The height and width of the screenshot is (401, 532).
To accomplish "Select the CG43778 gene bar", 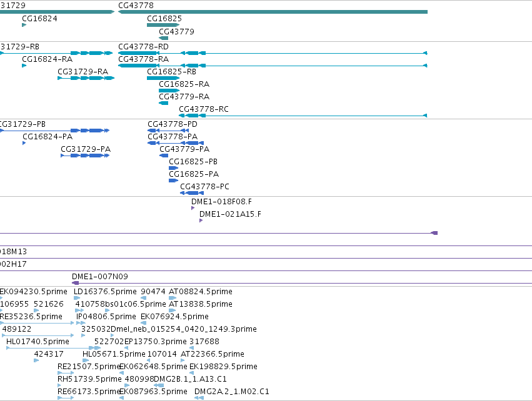I will pos(273,12).
